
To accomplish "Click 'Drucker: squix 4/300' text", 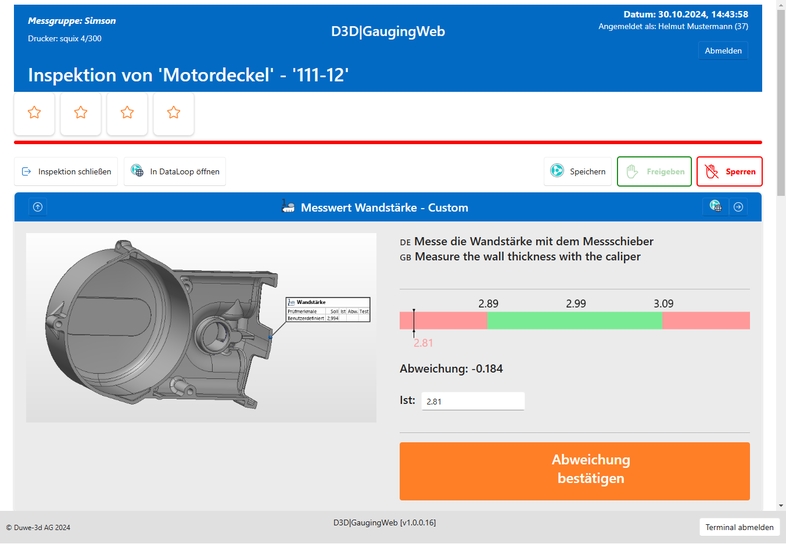I will (65, 39).
